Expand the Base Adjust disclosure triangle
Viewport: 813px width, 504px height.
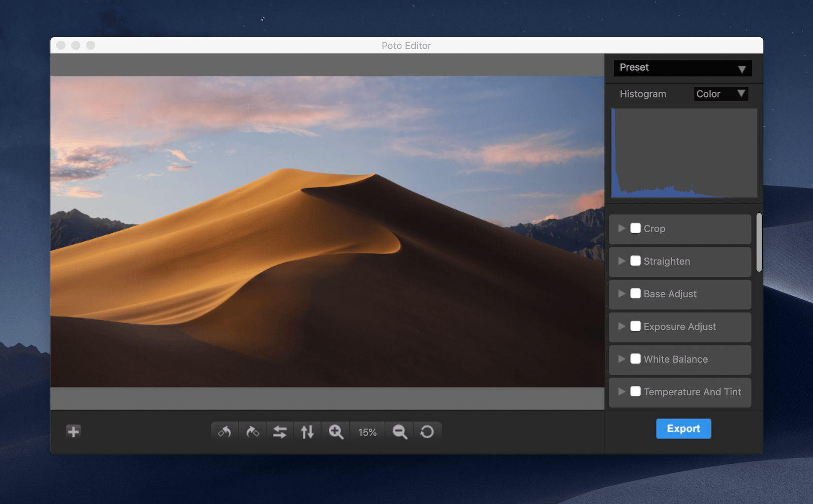pyautogui.click(x=621, y=293)
